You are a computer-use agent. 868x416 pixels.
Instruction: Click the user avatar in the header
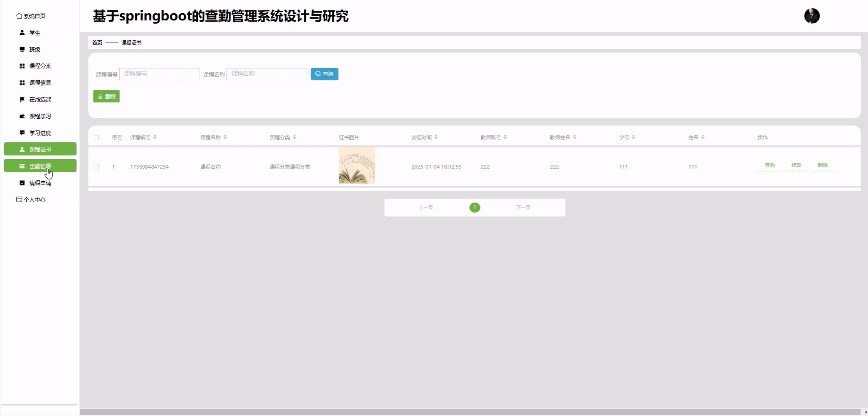point(812,16)
